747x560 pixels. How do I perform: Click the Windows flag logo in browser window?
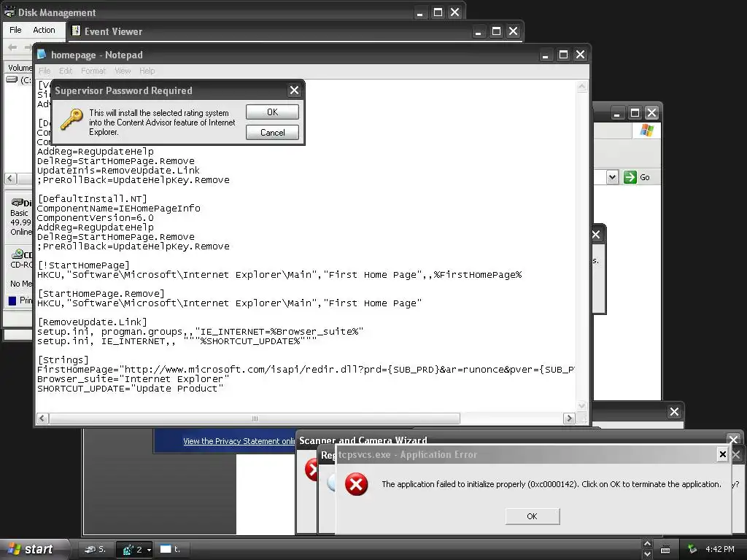pyautogui.click(x=647, y=130)
